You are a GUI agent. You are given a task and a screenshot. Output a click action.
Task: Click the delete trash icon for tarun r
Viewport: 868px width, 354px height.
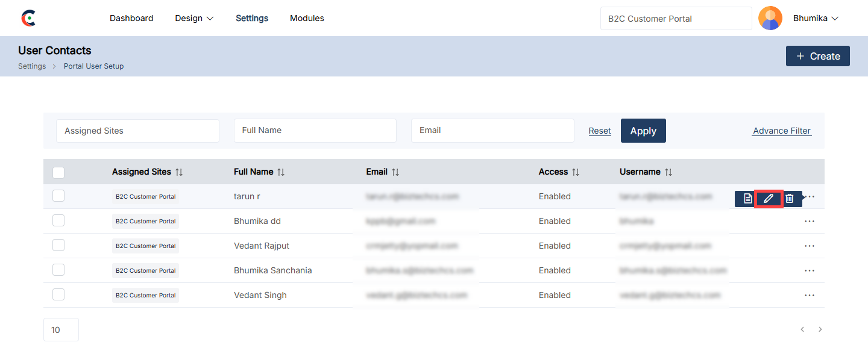coord(790,199)
